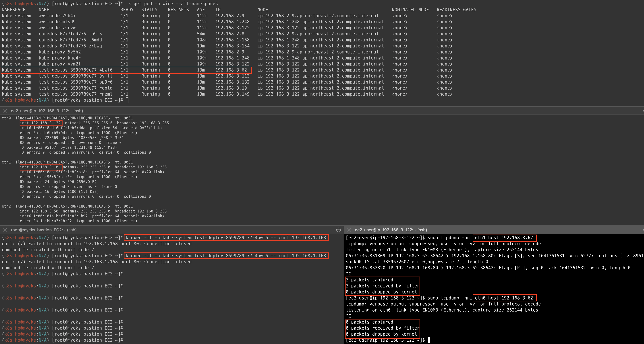Click the top pane prompt cursor
644x344 pixels.
click(127, 100)
